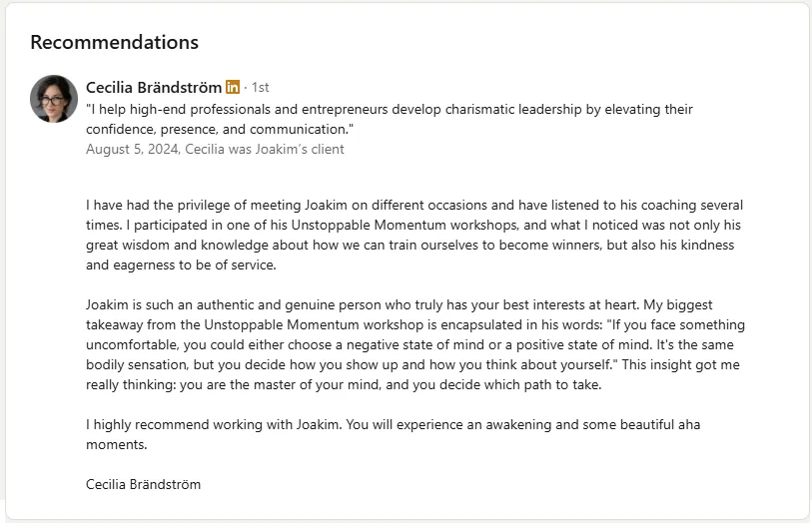The height and width of the screenshot is (523, 812).
Task: Click headline line starting "I help high-end professionals"
Action: pyautogui.click(x=390, y=109)
